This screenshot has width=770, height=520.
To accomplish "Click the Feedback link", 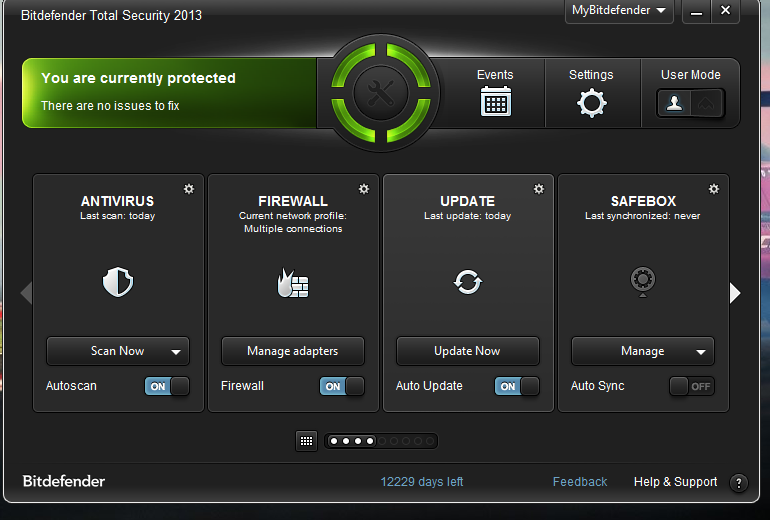I will coord(580,482).
